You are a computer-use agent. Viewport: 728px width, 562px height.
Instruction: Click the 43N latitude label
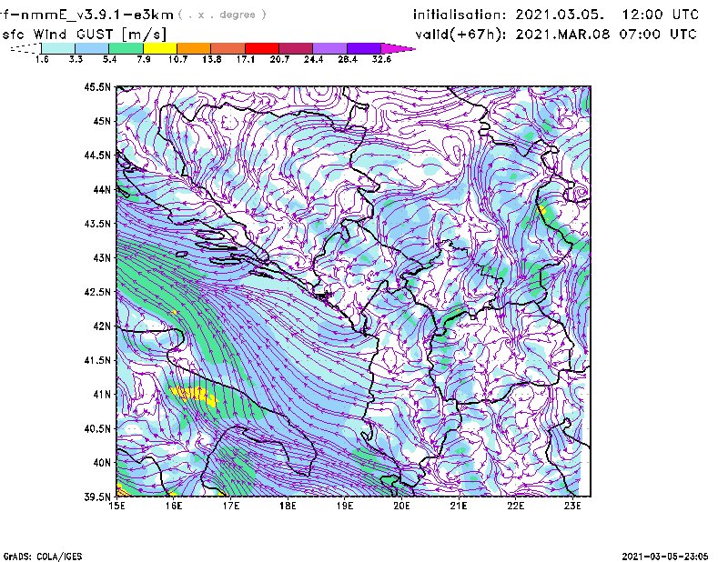click(102, 257)
